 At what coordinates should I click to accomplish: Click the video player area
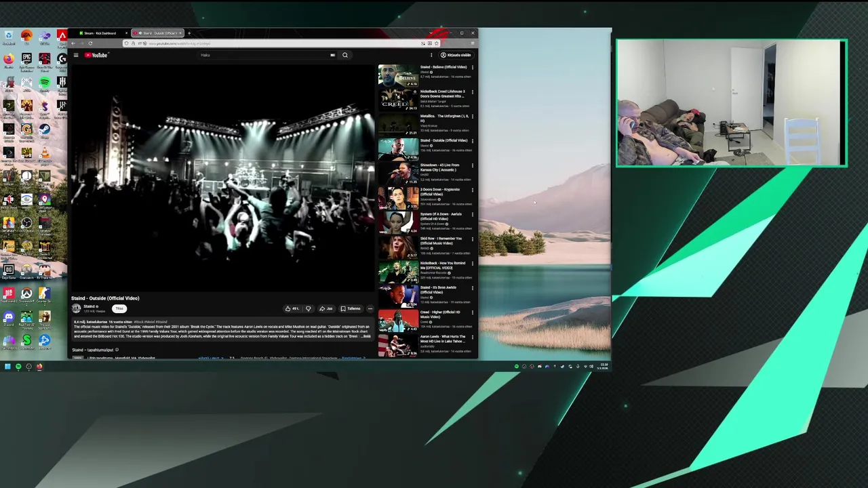[222, 178]
